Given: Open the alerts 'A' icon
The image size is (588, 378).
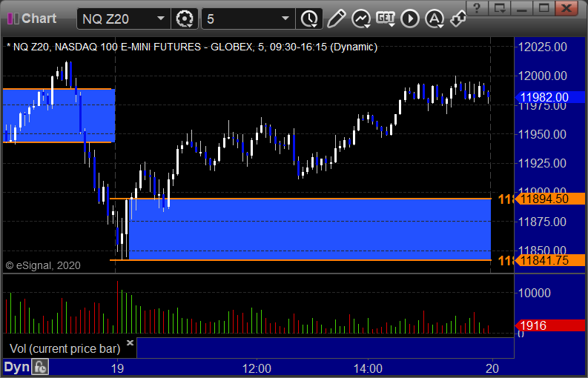Looking at the screenshot, I should coord(435,19).
